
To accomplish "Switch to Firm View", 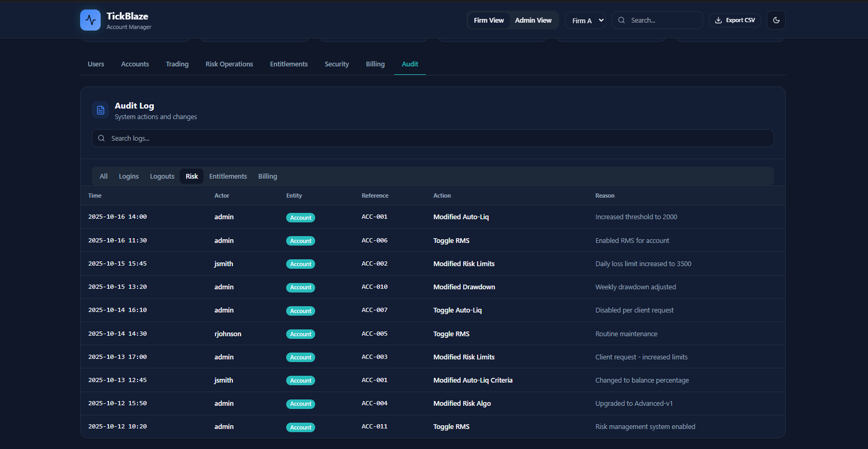I will 489,20.
